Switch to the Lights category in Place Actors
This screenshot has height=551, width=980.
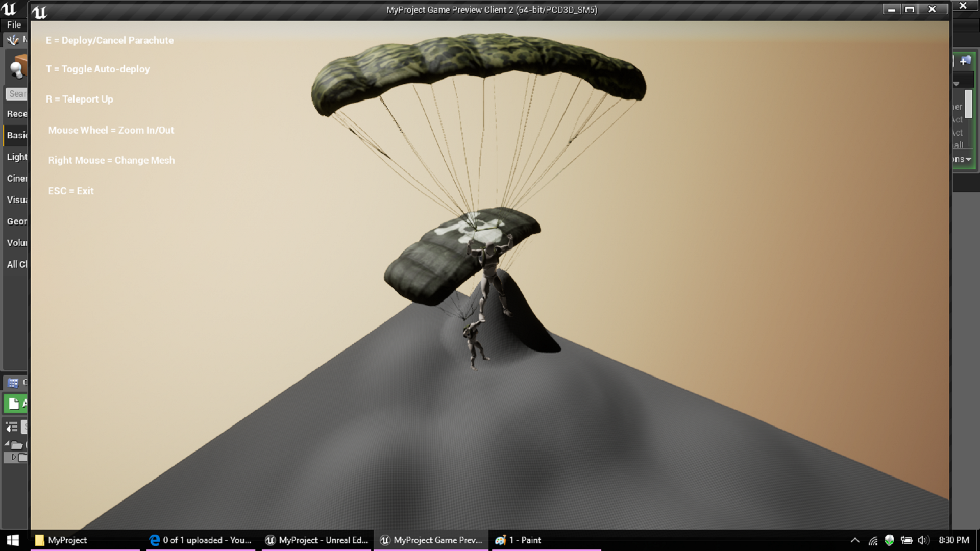(15, 157)
